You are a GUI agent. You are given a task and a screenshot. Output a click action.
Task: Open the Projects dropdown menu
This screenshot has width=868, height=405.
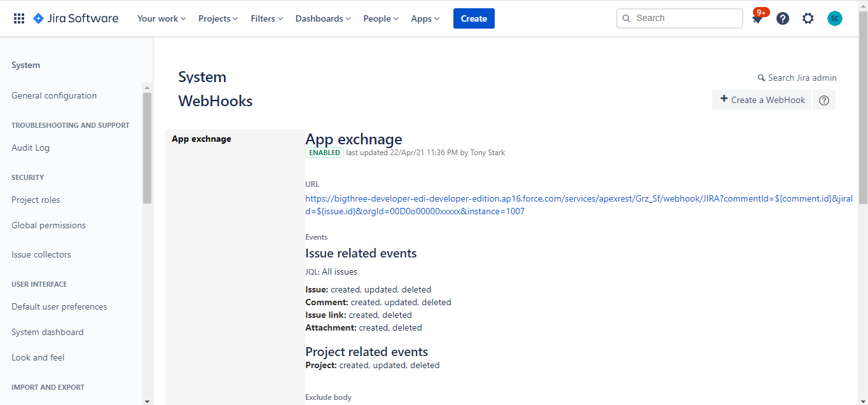coord(217,18)
